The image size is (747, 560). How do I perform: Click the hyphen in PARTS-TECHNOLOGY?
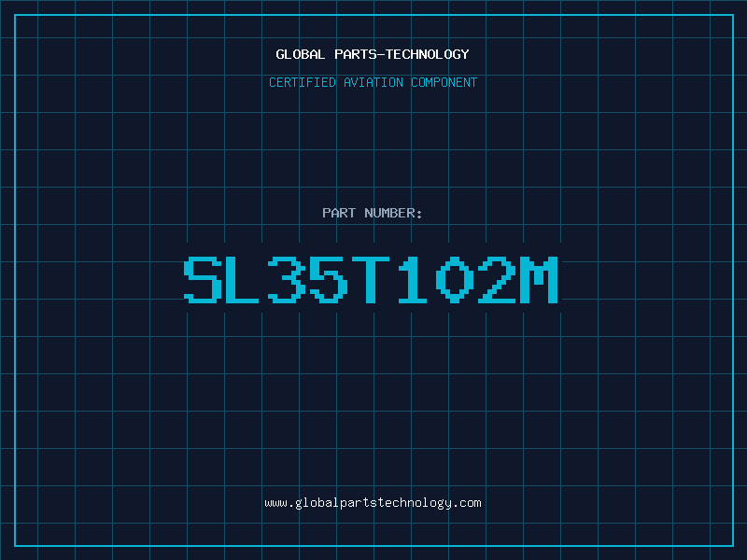click(x=380, y=54)
